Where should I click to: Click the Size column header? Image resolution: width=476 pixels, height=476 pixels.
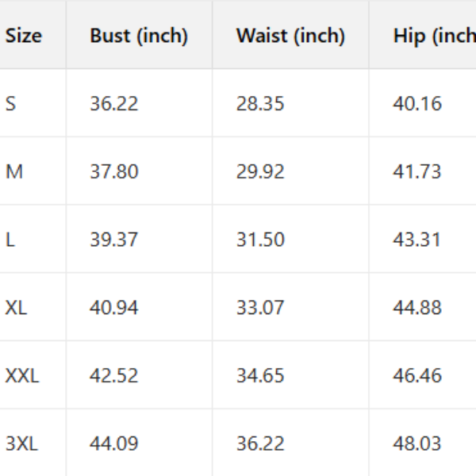pos(24,36)
